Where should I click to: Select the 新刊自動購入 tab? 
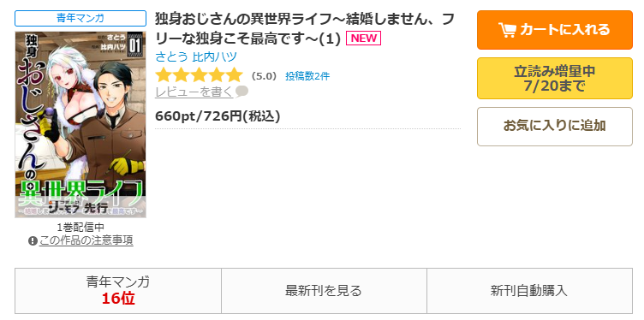pyautogui.click(x=529, y=291)
